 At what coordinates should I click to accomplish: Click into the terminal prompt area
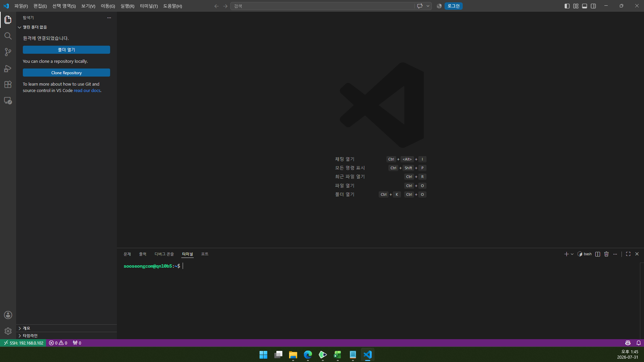[378, 300]
